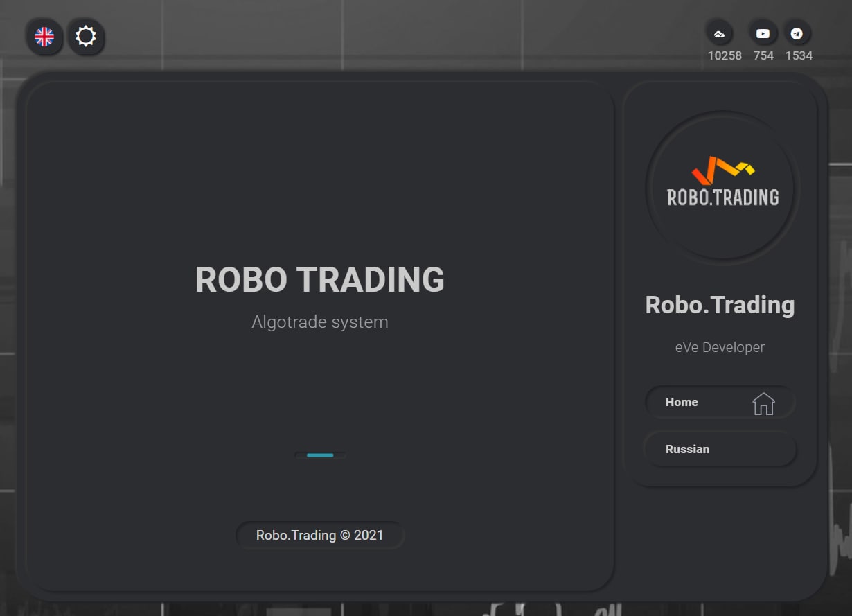Click the ROBO TRADING main heading
The height and width of the screenshot is (616, 852).
[x=320, y=280]
